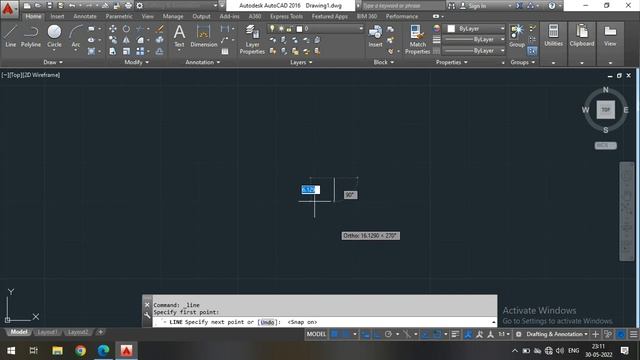Select the Polyline tool

[31, 36]
